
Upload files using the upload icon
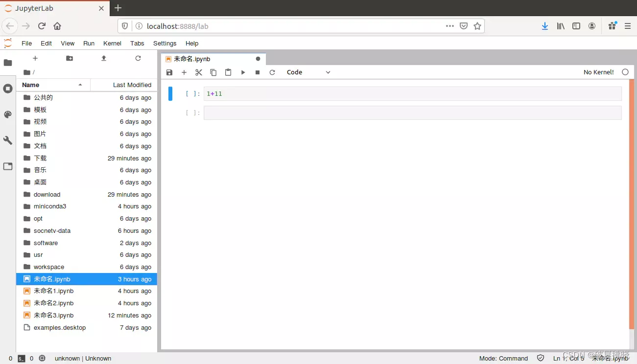103,58
